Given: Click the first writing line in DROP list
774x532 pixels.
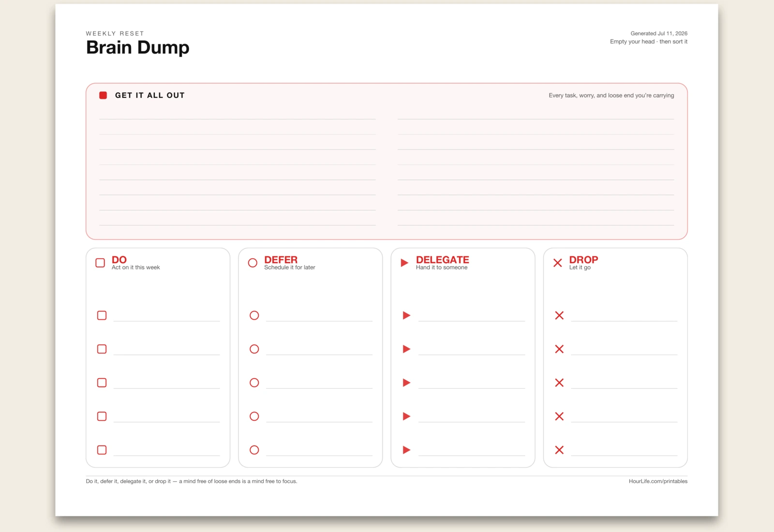Looking at the screenshot, I should point(624,321).
